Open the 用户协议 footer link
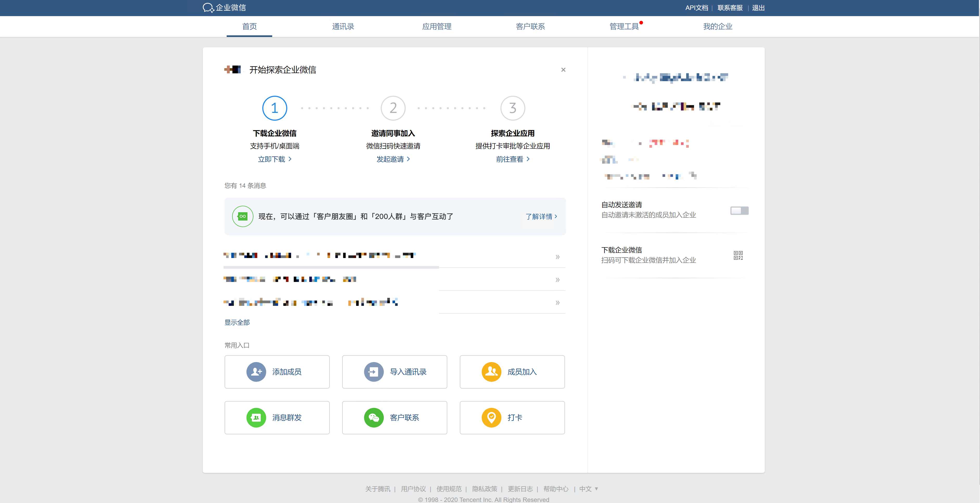This screenshot has height=503, width=980. point(413,489)
